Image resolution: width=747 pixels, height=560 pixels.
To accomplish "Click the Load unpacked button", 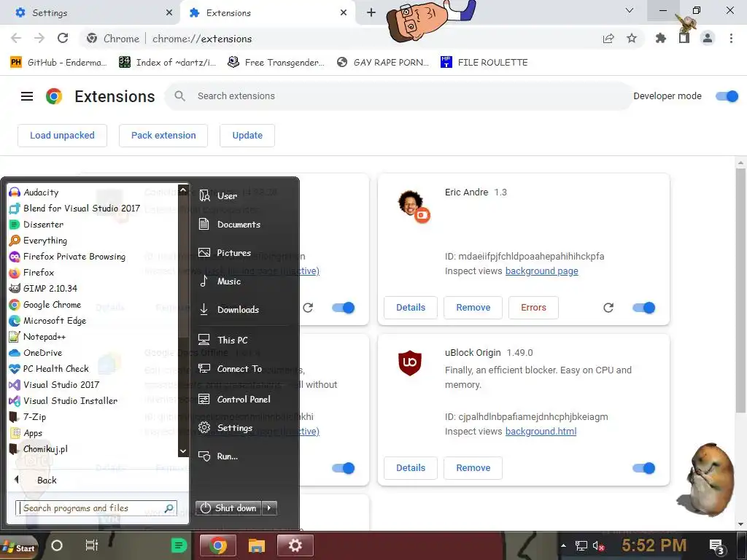I will pos(63,136).
